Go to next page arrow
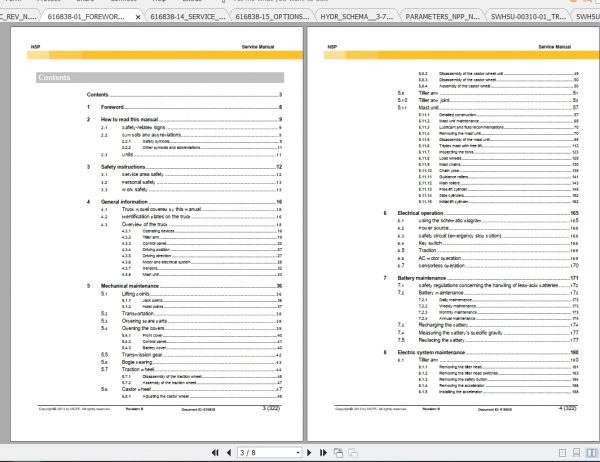 (x=309, y=453)
